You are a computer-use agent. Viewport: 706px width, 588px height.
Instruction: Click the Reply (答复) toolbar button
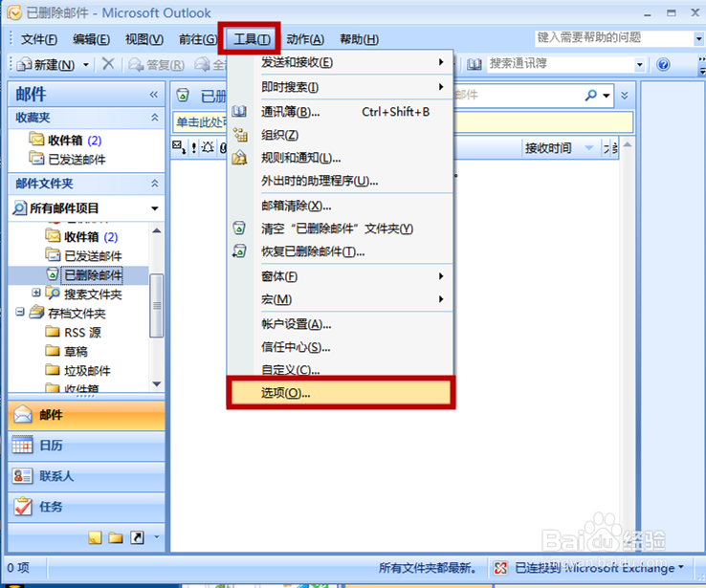click(157, 65)
